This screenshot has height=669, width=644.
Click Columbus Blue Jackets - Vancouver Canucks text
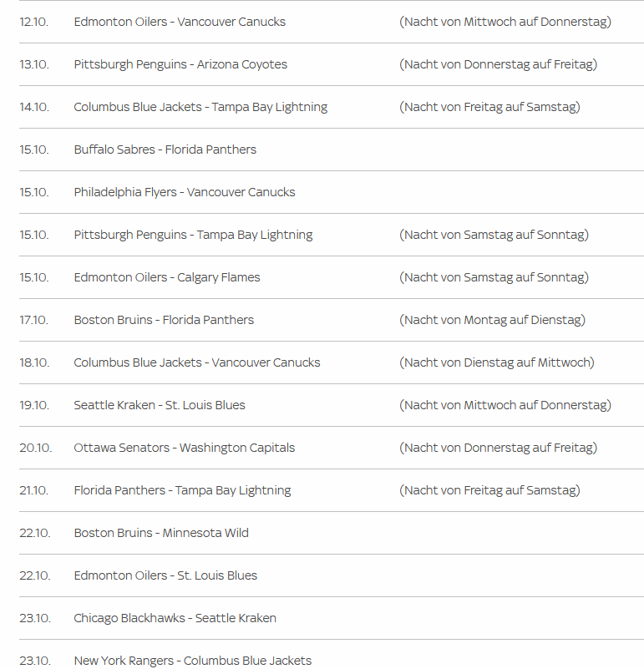coord(197,362)
